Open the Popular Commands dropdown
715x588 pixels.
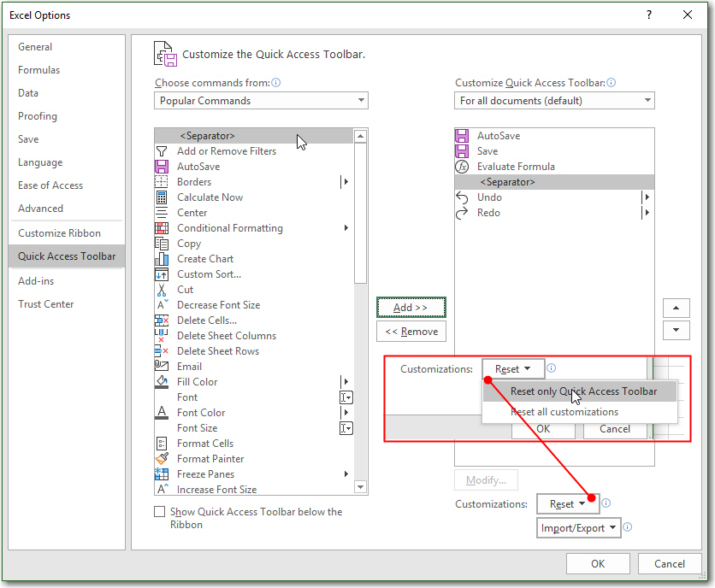pos(262,101)
